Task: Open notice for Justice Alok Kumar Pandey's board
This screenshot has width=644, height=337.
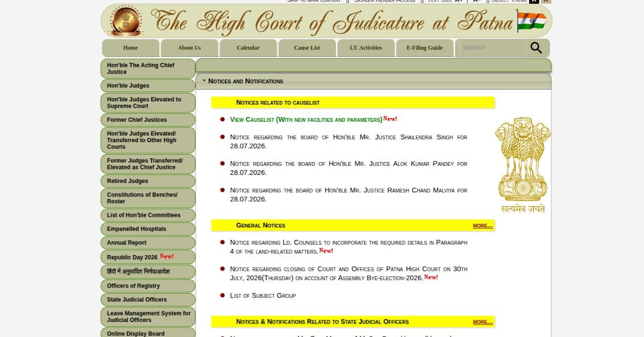Action: [x=348, y=168]
